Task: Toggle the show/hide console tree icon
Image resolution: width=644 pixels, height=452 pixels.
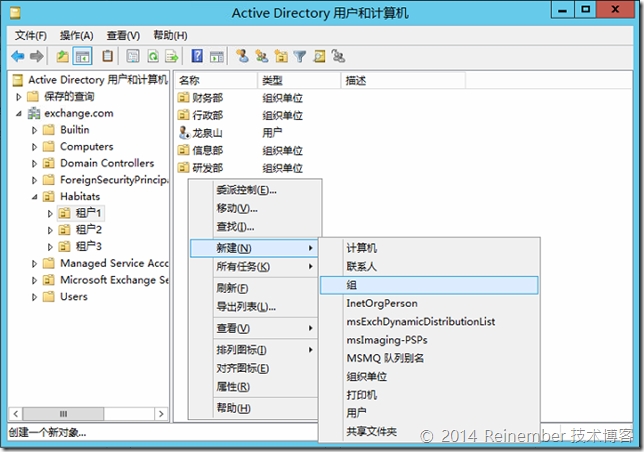Action: [x=82, y=56]
